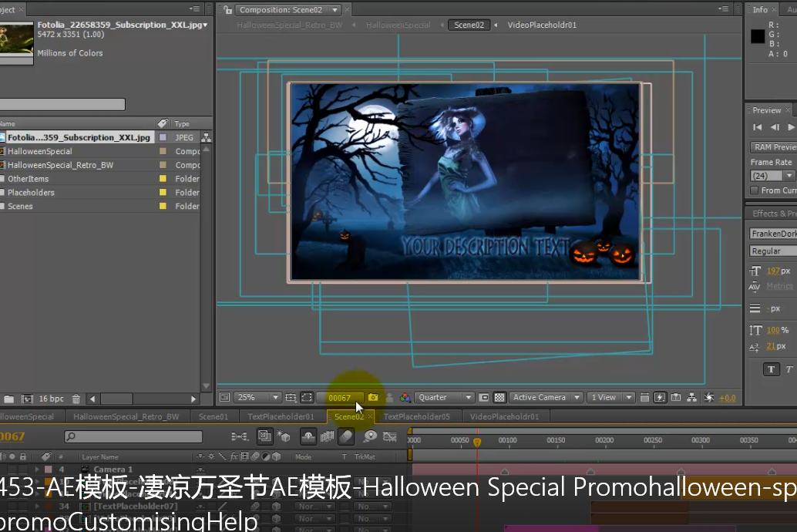Open the Project panel options menu

click(195, 8)
